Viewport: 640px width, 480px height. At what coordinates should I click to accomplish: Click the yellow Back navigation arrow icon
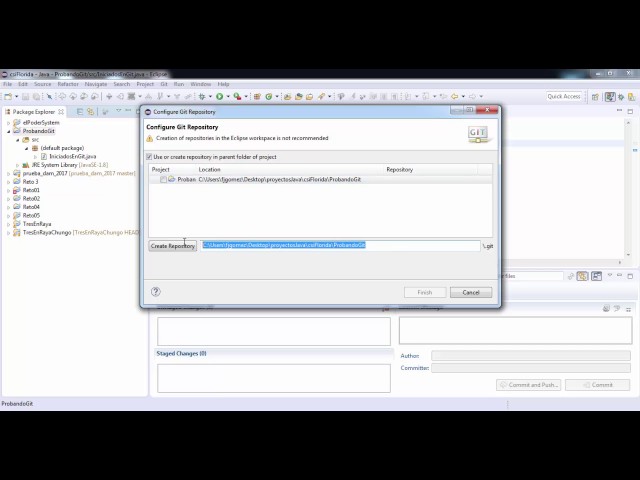pyautogui.click(x=454, y=97)
